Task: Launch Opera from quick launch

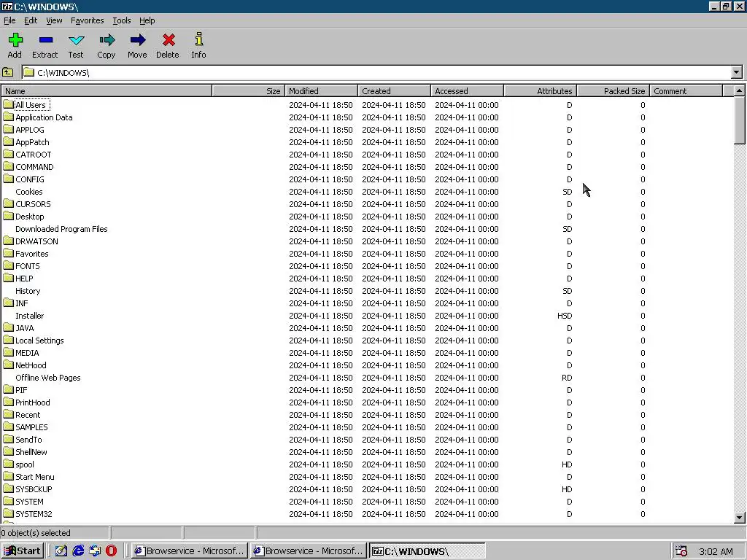Action: click(x=111, y=551)
